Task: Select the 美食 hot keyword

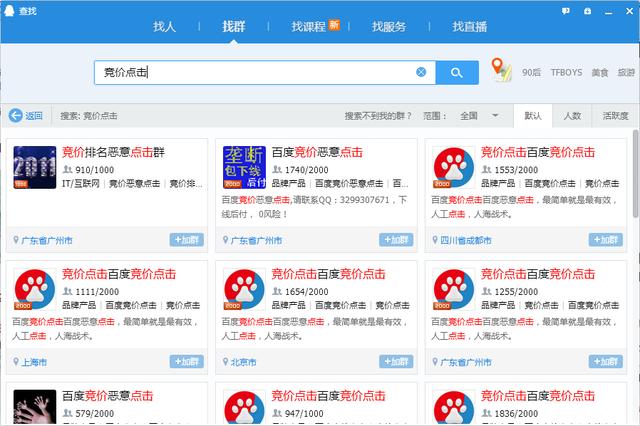Action: [x=600, y=73]
